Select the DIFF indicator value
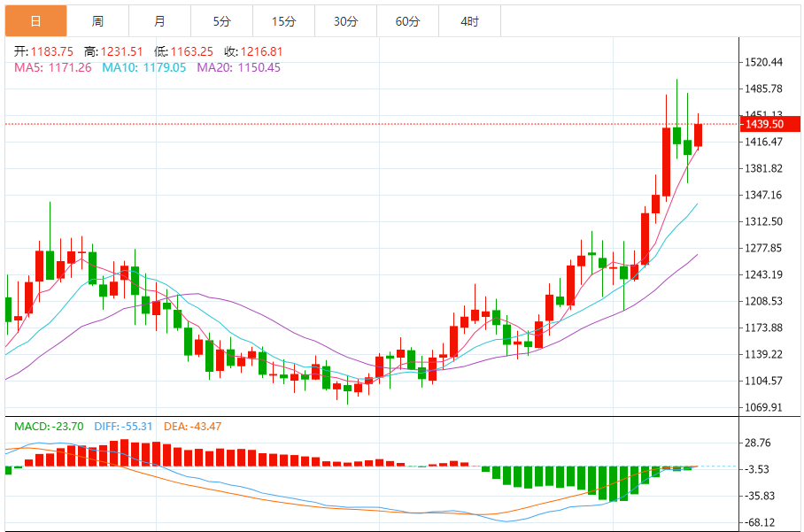804x532 pixels. point(122,427)
